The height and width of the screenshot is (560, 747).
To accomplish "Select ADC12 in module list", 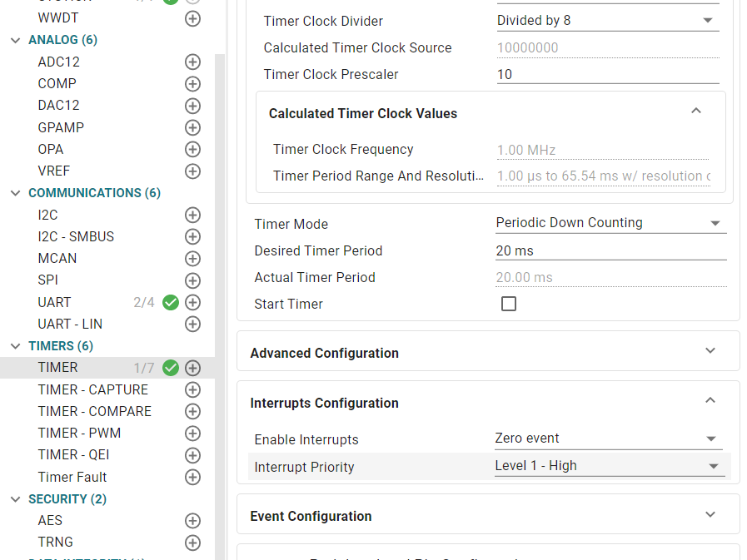I will click(58, 62).
